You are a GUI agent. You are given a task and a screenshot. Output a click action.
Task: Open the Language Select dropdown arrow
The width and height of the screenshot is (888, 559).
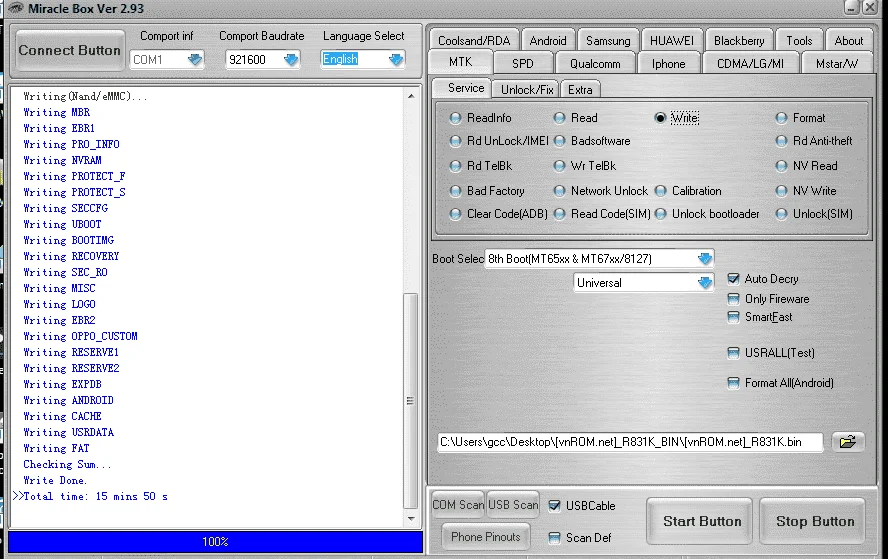click(x=396, y=59)
